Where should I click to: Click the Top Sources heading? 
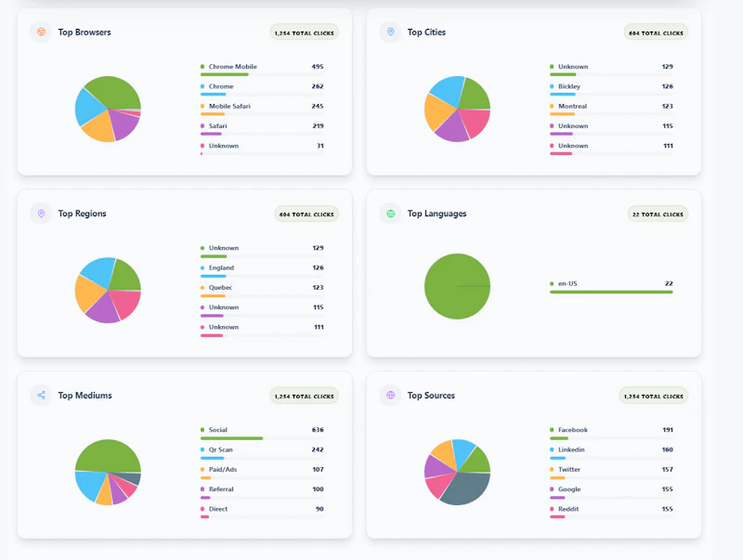click(x=431, y=395)
